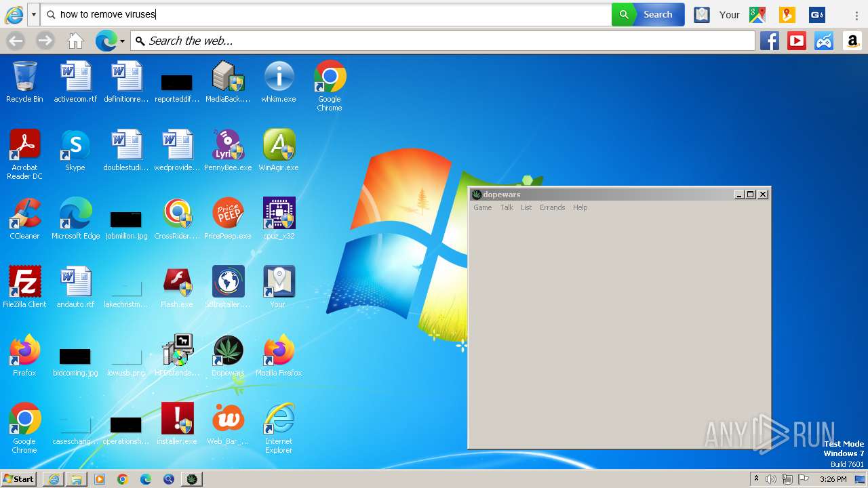The width and height of the screenshot is (868, 488).
Task: Open the Windows Start button
Action: [19, 479]
